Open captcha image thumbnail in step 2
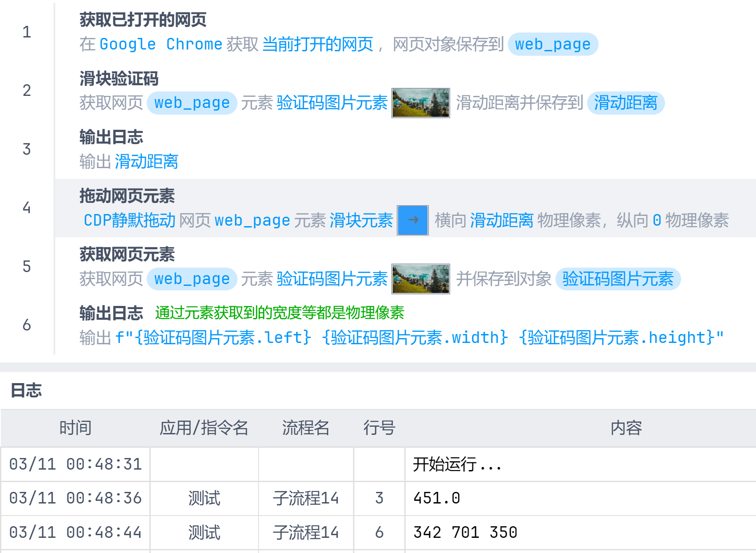The height and width of the screenshot is (553, 756). click(x=420, y=103)
